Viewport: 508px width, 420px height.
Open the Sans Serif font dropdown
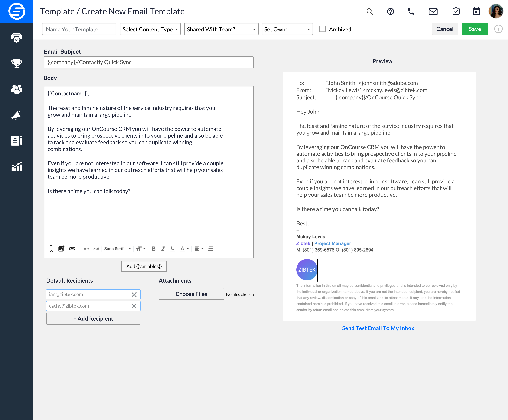[x=117, y=248]
